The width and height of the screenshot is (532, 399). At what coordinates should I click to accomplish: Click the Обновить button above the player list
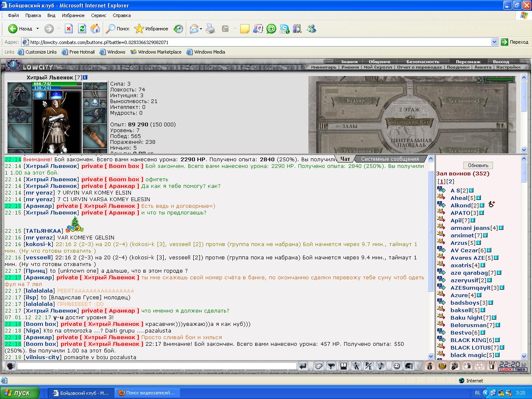478,165
